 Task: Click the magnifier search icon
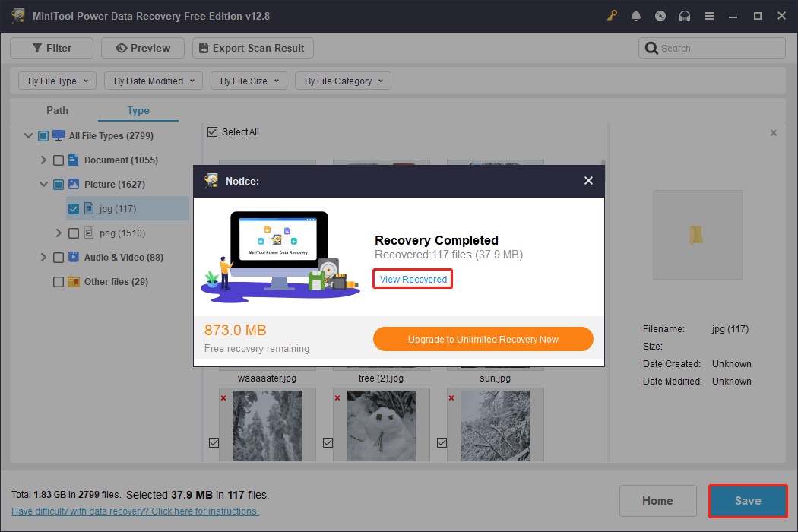[x=651, y=48]
